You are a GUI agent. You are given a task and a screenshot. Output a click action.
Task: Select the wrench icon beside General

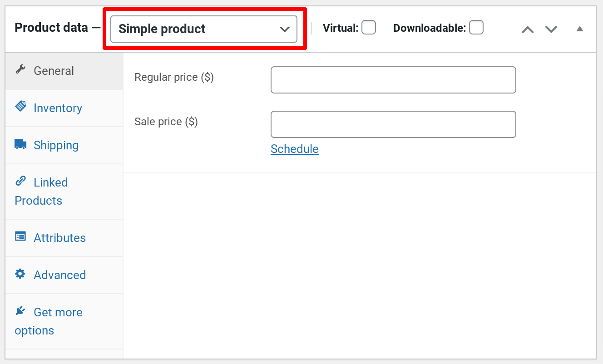pos(20,69)
